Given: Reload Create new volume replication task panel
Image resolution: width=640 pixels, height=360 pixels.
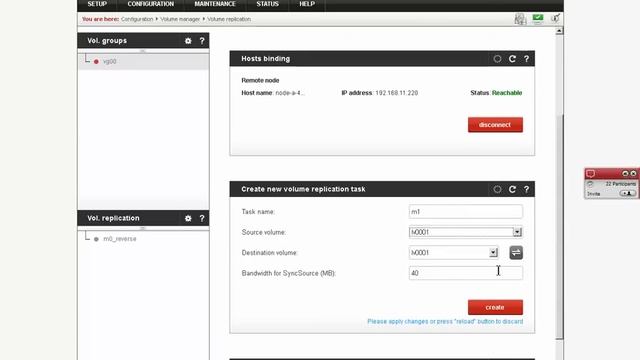Looking at the screenshot, I should pos(512,189).
